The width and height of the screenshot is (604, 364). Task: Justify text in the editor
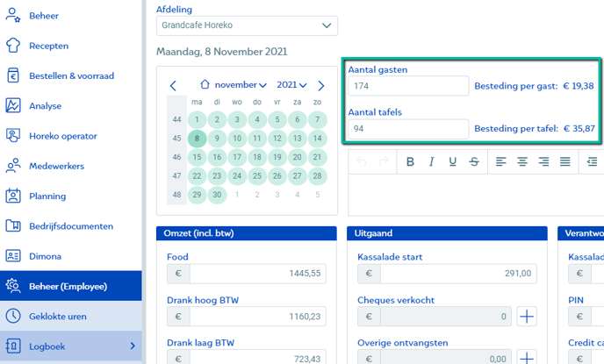point(565,161)
